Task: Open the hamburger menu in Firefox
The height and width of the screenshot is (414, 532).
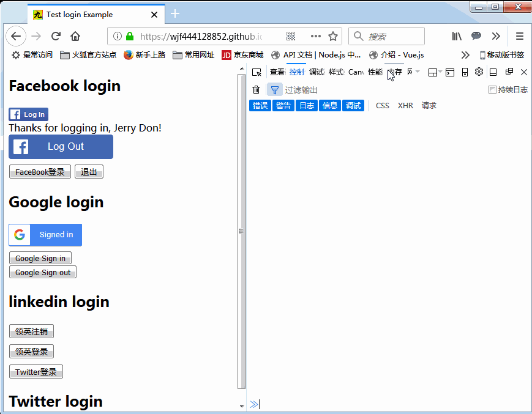Action: coord(520,36)
